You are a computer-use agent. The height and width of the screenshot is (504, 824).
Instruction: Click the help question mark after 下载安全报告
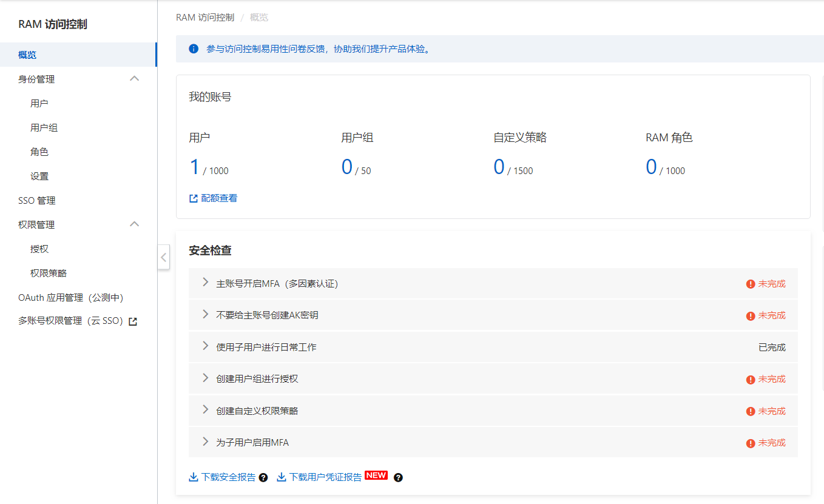pyautogui.click(x=263, y=477)
